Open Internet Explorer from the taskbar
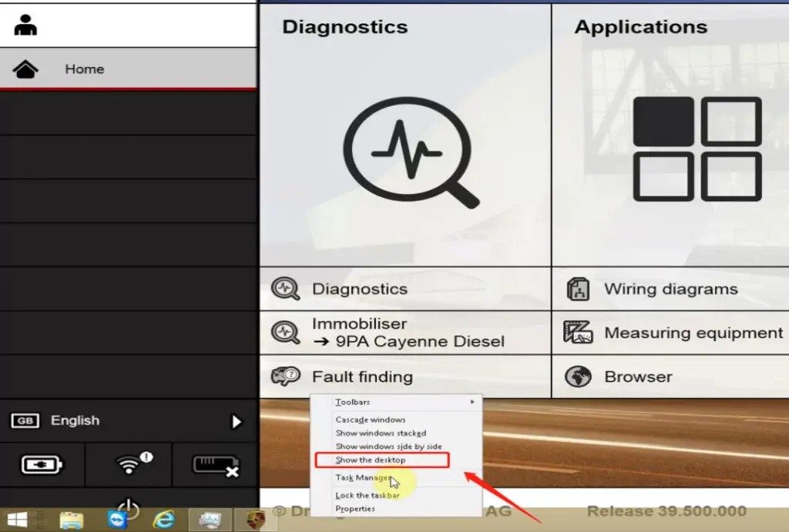The height and width of the screenshot is (532, 789). click(x=164, y=520)
